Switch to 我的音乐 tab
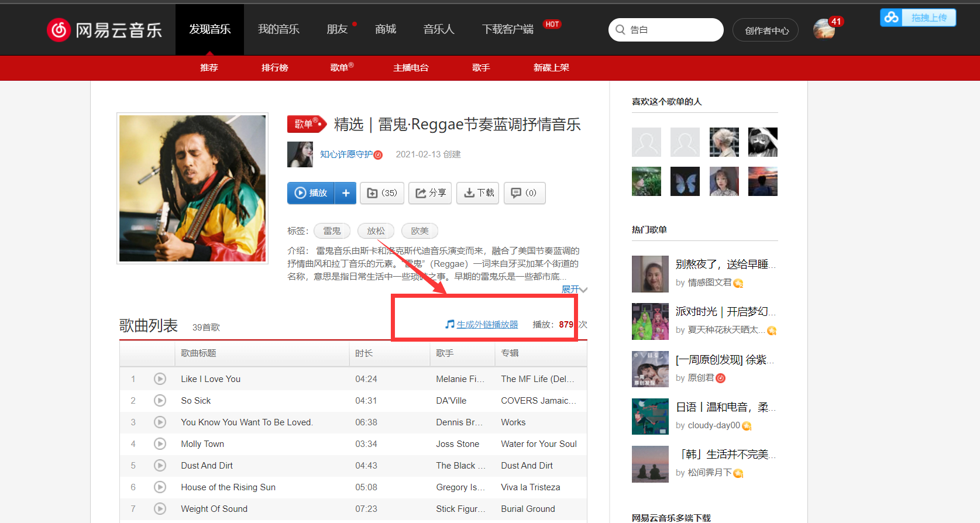The height and width of the screenshot is (523, 980). point(278,29)
